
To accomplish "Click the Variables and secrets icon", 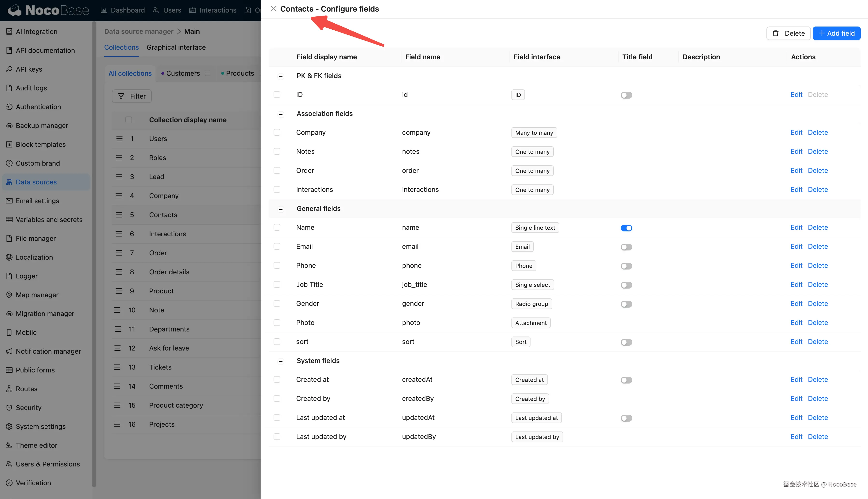I will 9,220.
